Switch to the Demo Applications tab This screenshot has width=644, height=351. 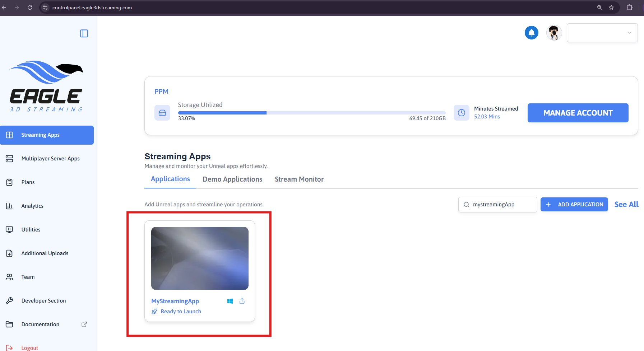coord(232,179)
